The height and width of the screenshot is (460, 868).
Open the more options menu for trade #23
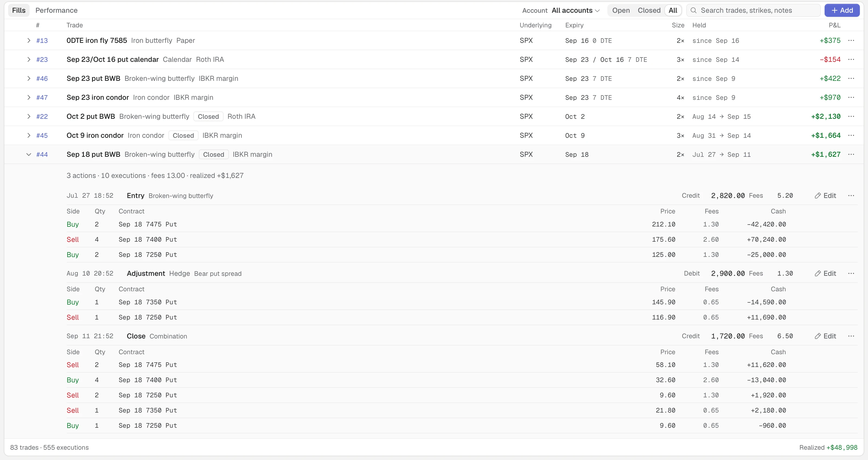[851, 59]
